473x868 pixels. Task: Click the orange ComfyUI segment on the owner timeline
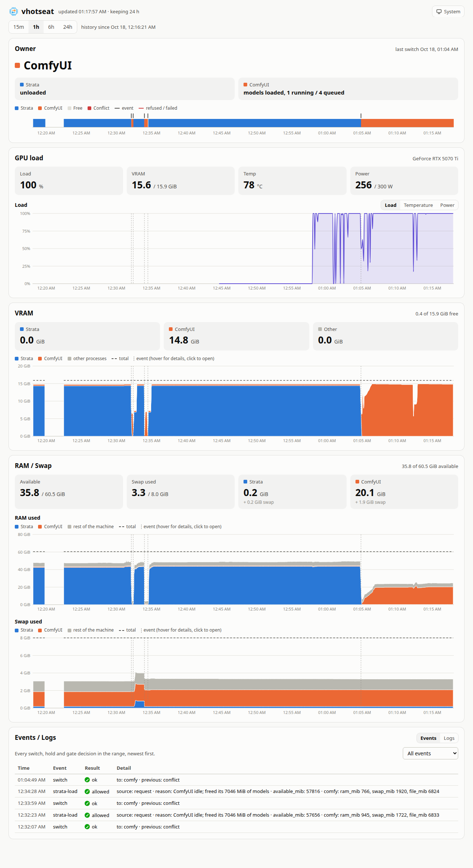coord(407,123)
